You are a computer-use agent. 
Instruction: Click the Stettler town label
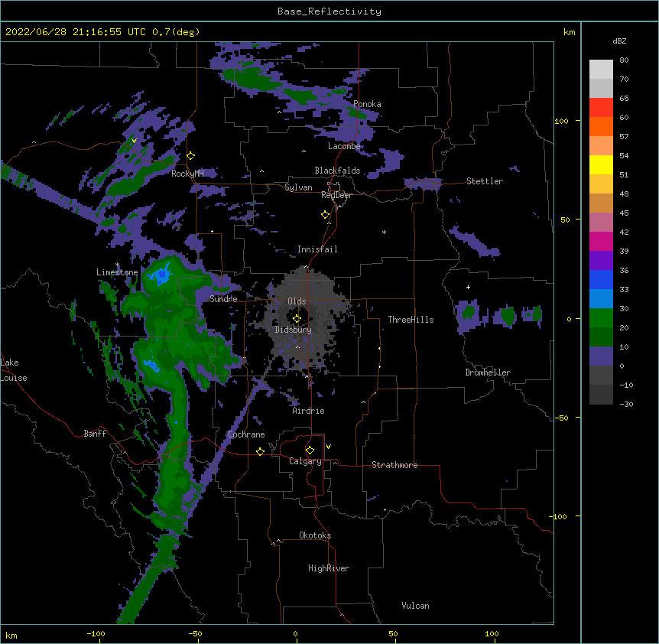click(x=485, y=181)
